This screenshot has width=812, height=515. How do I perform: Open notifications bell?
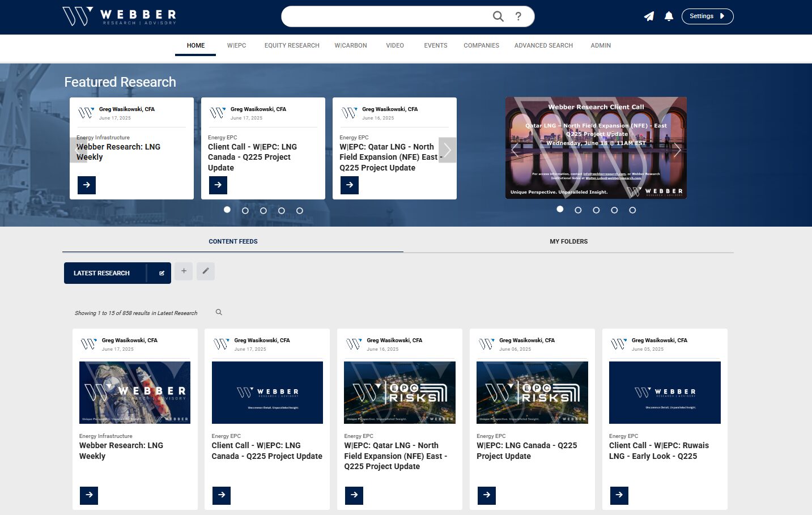click(669, 16)
